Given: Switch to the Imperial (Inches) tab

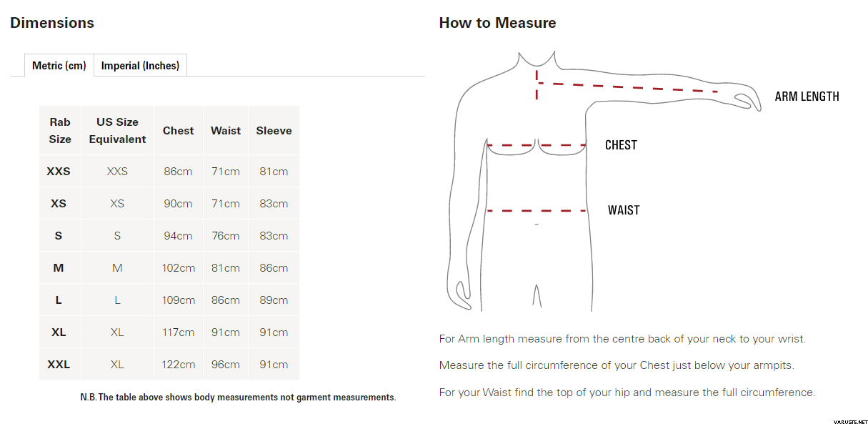Looking at the screenshot, I should point(140,66).
